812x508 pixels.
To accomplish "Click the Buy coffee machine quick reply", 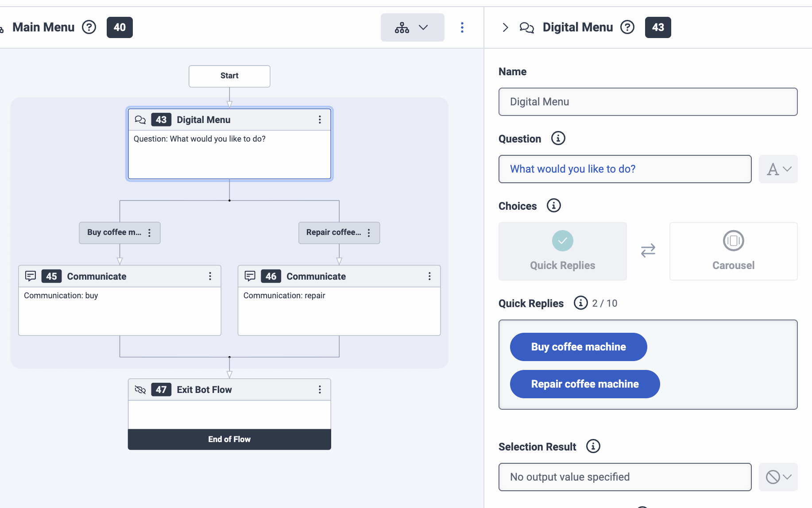I will pyautogui.click(x=578, y=347).
